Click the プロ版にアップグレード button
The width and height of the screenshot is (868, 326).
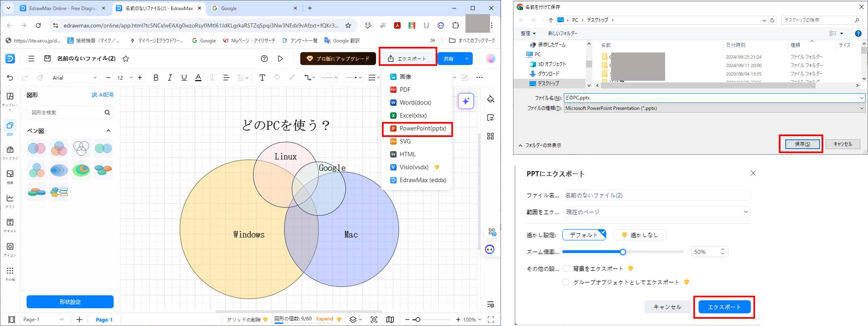pos(338,59)
